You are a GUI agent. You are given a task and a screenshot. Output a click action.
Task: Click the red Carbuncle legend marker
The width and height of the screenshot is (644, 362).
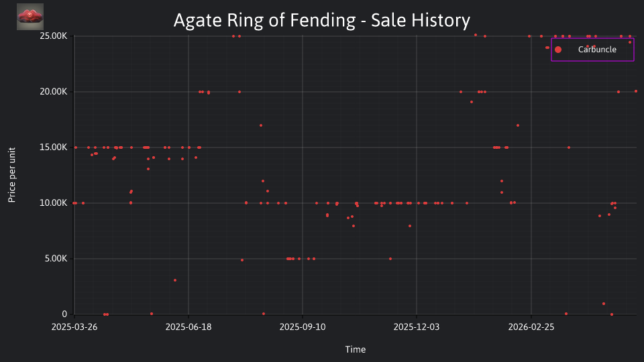click(x=557, y=50)
